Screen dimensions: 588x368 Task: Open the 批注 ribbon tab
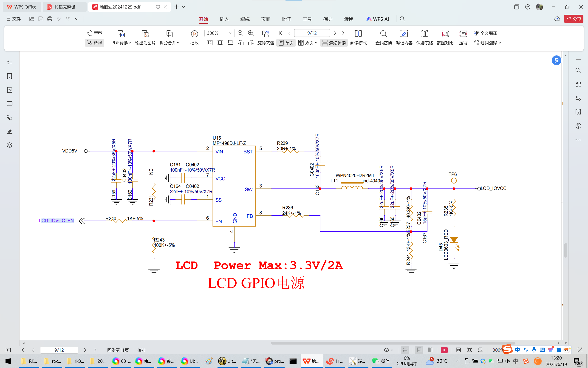(x=286, y=19)
